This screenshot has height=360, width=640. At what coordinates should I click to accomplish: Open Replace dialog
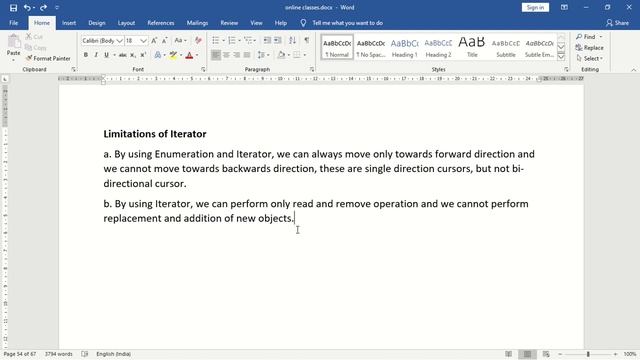[x=589, y=48]
